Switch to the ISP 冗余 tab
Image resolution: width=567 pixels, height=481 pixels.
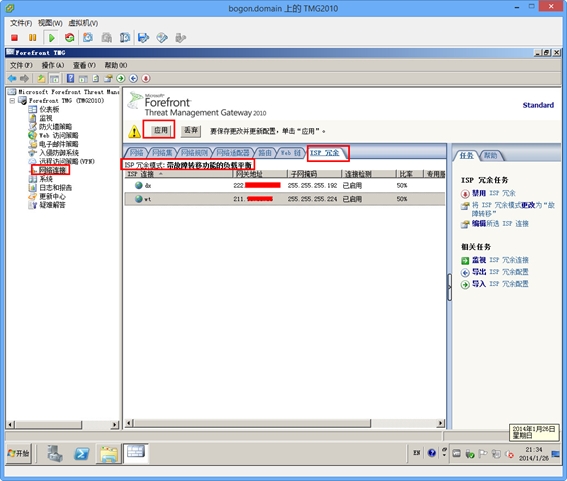click(x=325, y=153)
